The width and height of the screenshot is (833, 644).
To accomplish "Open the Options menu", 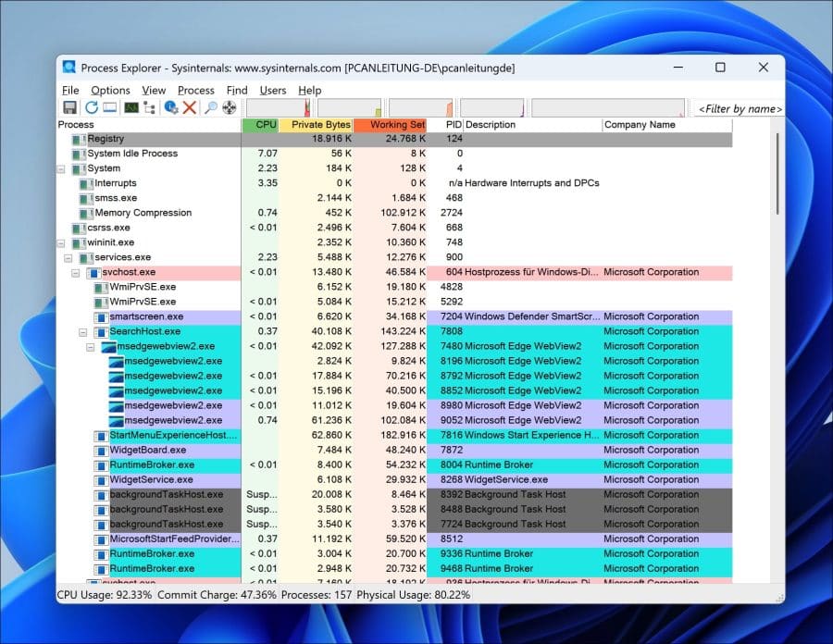I will tap(110, 90).
